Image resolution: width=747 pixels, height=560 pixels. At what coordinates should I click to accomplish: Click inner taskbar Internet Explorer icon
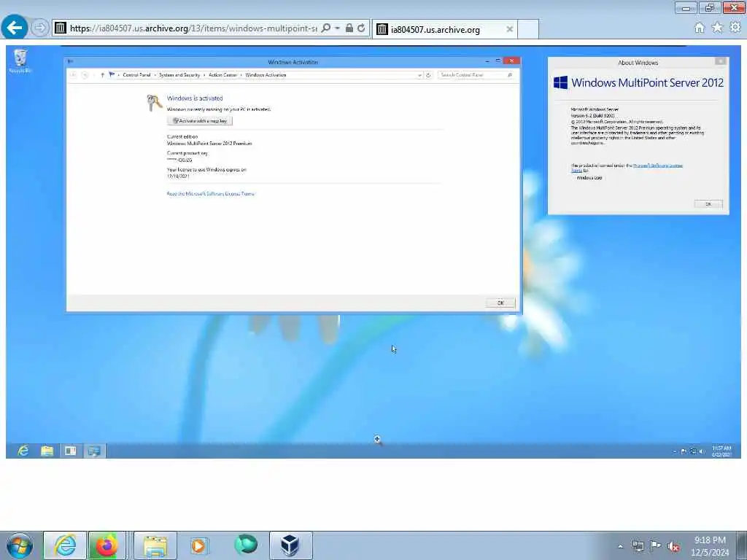(23, 451)
